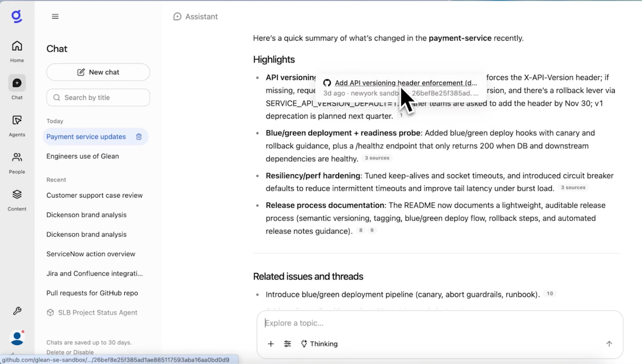Image resolution: width=642 pixels, height=364 pixels.
Task: Open the Home section in the sidebar
Action: (16, 50)
